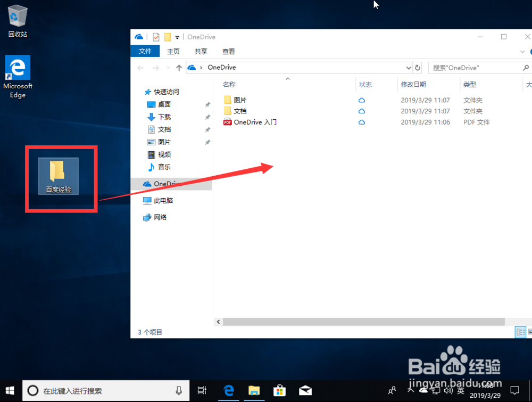The width and height of the screenshot is (532, 402).
Task: Sort by the 类型 column header
Action: click(x=470, y=85)
